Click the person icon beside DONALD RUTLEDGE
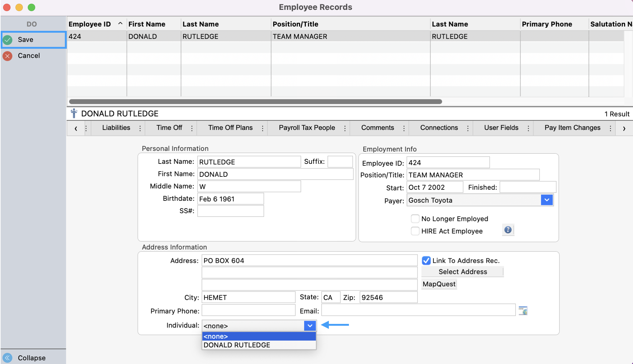 [74, 114]
